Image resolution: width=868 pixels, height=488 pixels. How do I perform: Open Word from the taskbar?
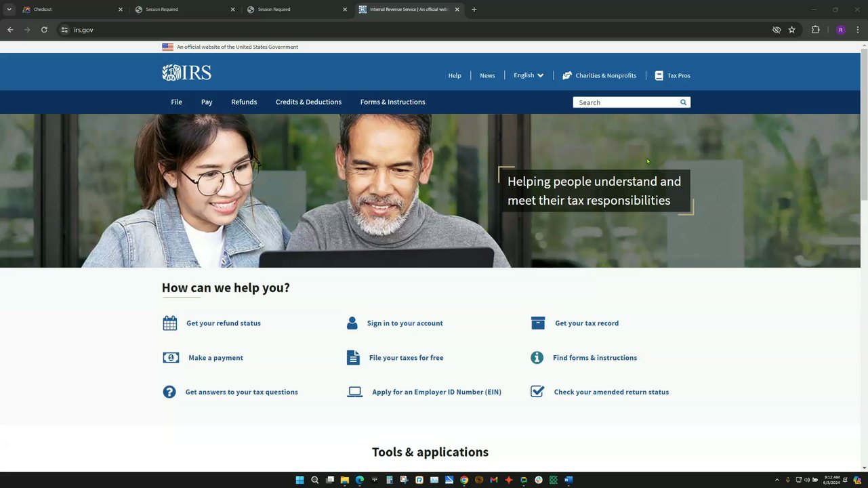(x=568, y=480)
